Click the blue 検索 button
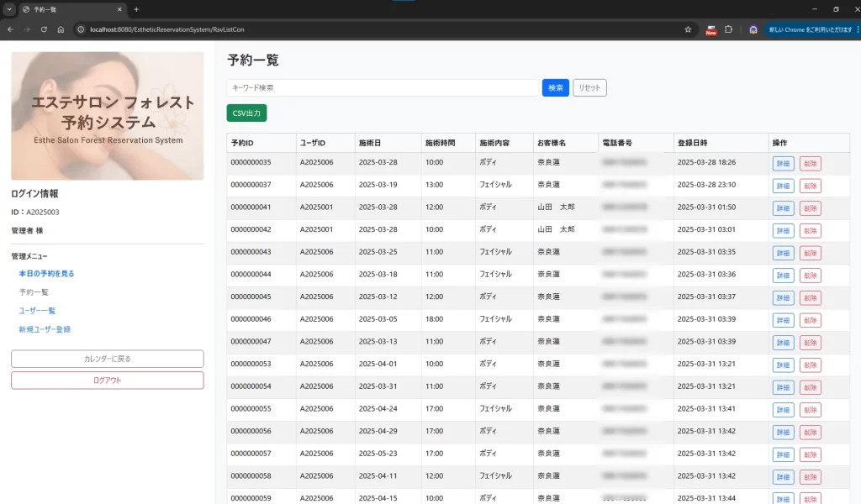This screenshot has height=504, width=861. click(x=556, y=87)
